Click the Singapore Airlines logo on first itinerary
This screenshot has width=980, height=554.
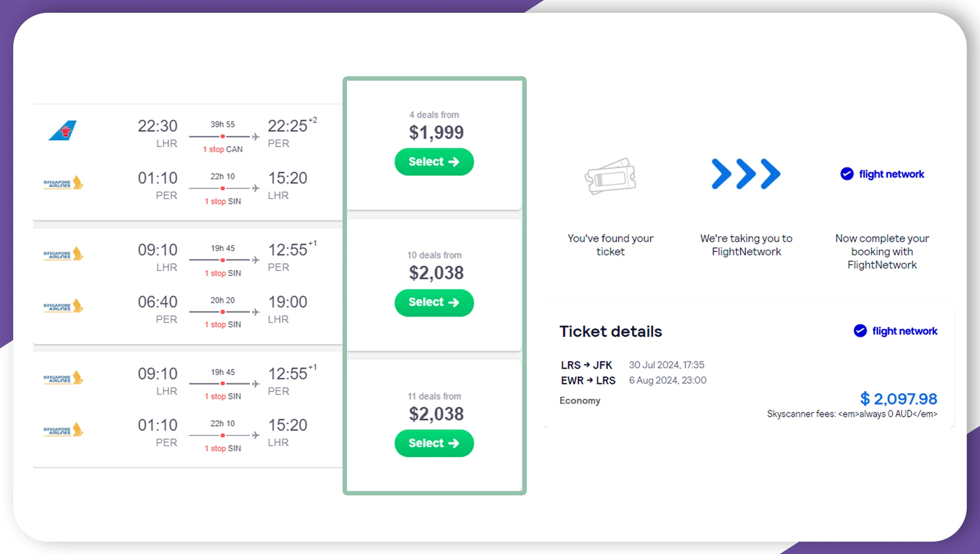pos(63,182)
